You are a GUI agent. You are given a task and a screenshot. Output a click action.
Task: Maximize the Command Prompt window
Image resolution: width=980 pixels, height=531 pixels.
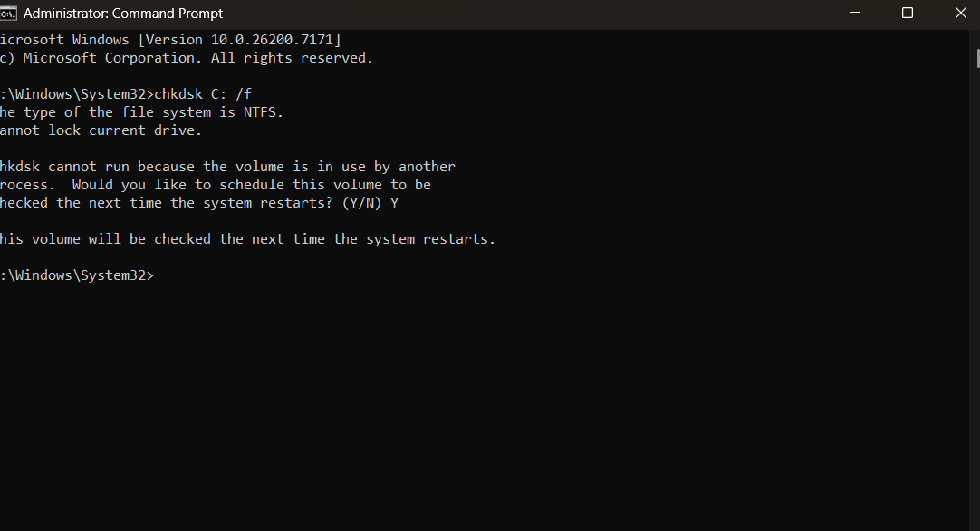pos(908,13)
